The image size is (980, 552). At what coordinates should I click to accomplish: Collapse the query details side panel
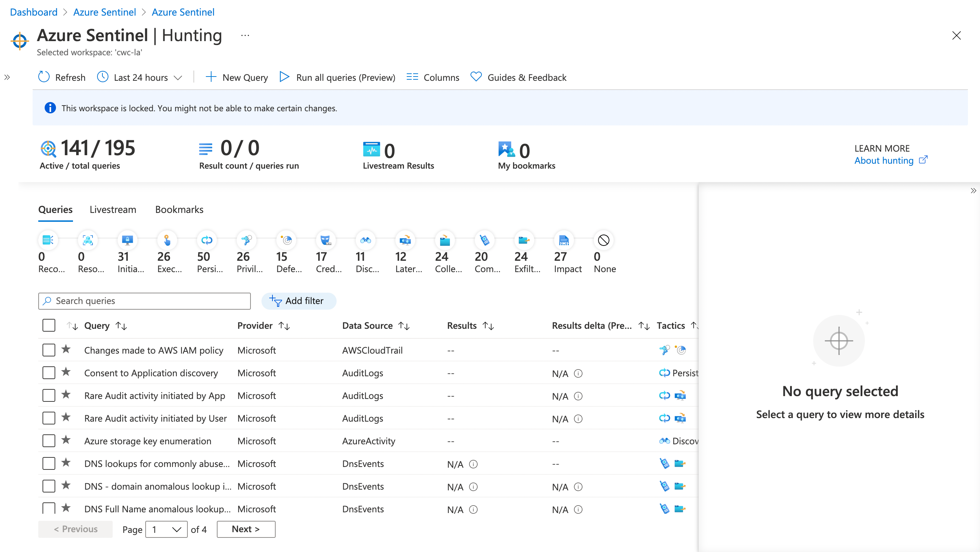(973, 191)
